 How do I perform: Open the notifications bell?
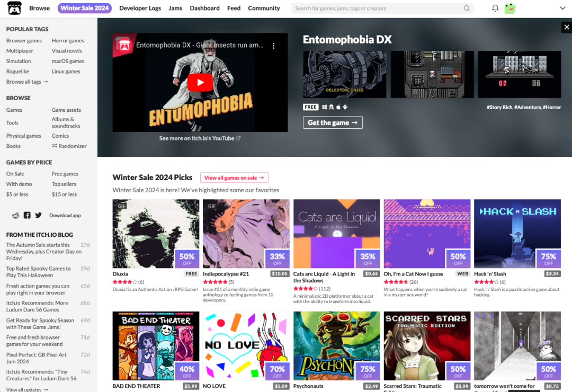coord(495,8)
